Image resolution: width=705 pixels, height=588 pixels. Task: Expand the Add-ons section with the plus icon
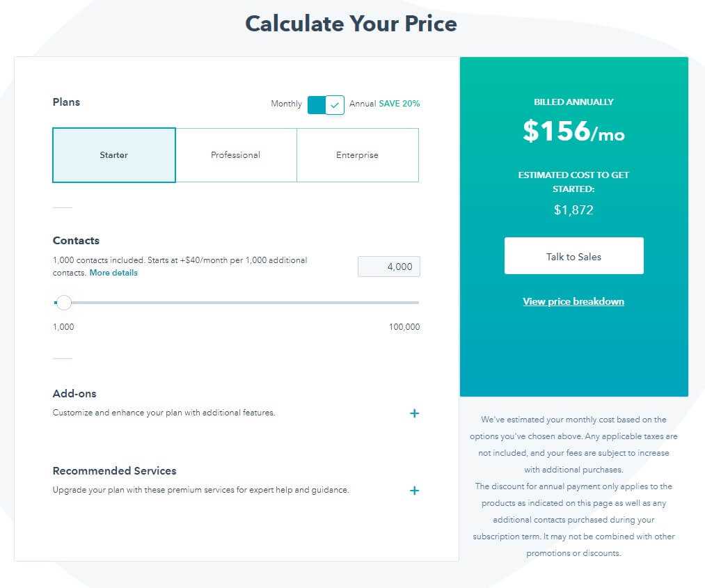(414, 413)
